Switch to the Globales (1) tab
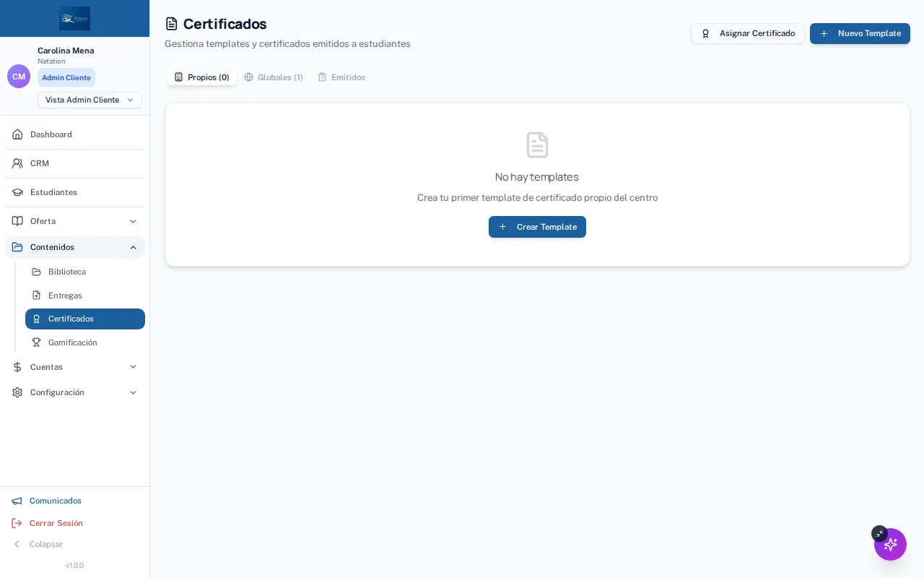The height and width of the screenshot is (578, 924). point(273,77)
